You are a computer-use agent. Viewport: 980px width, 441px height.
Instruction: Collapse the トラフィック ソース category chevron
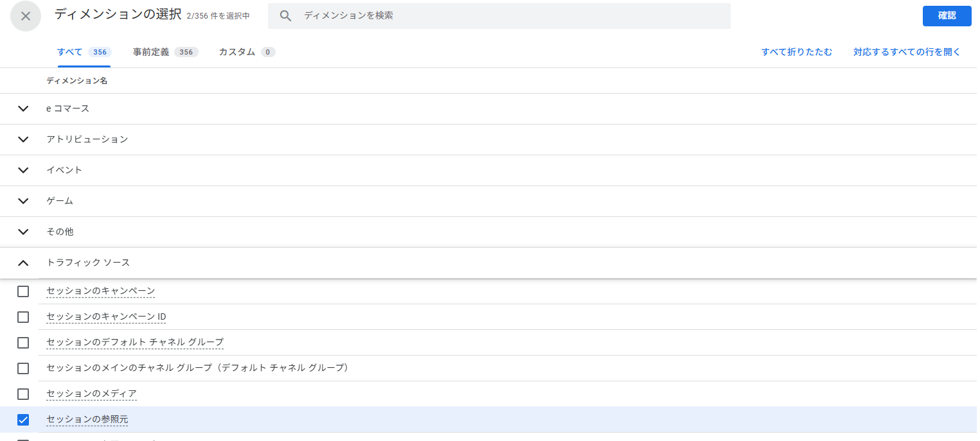(x=23, y=263)
